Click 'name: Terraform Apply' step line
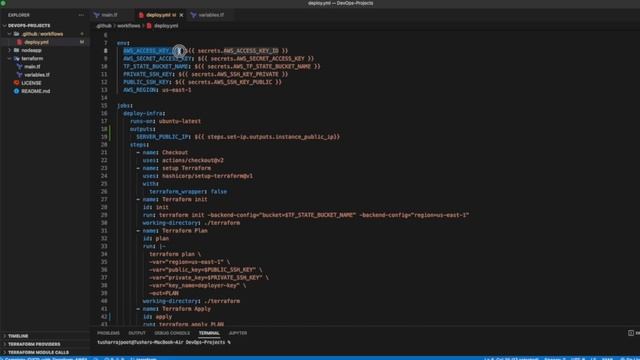Screen dimensions: 640x360 [173, 309]
